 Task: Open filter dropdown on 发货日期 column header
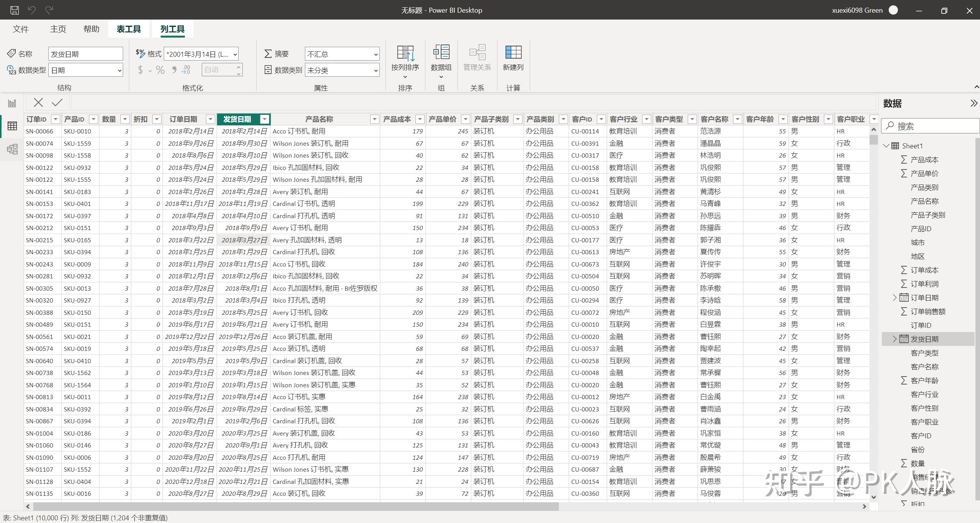click(265, 119)
